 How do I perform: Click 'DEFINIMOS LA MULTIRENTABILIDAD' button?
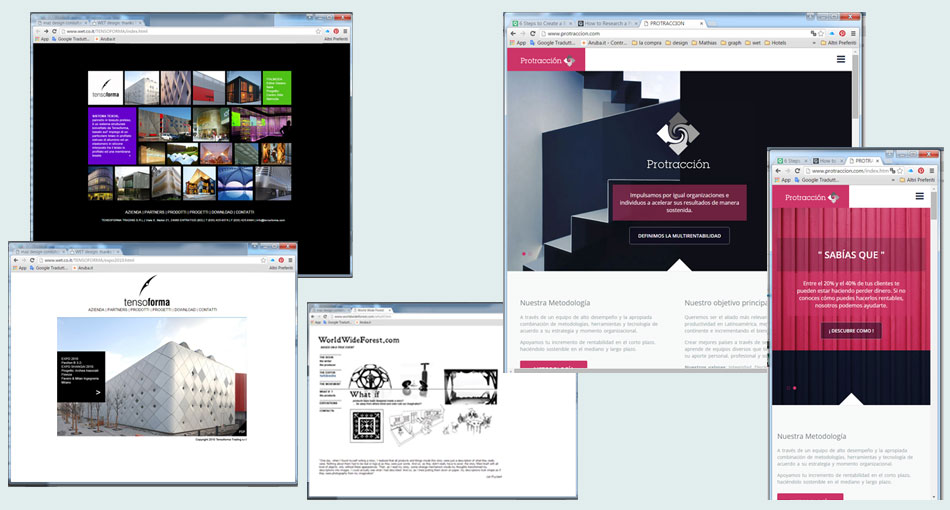(x=679, y=236)
